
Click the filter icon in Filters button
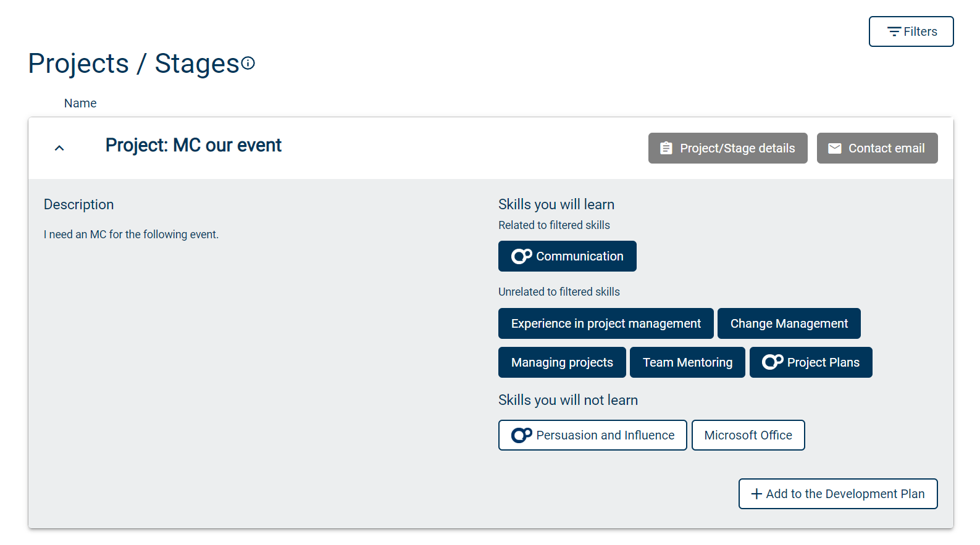click(894, 31)
